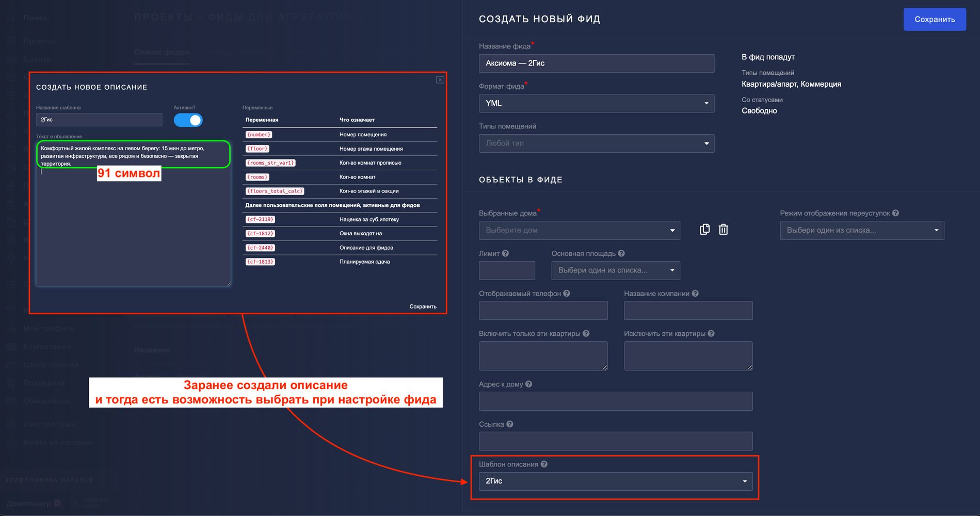The width and height of the screenshot is (980, 516).
Task: Focus the Адрес к дому input field
Action: 616,401
